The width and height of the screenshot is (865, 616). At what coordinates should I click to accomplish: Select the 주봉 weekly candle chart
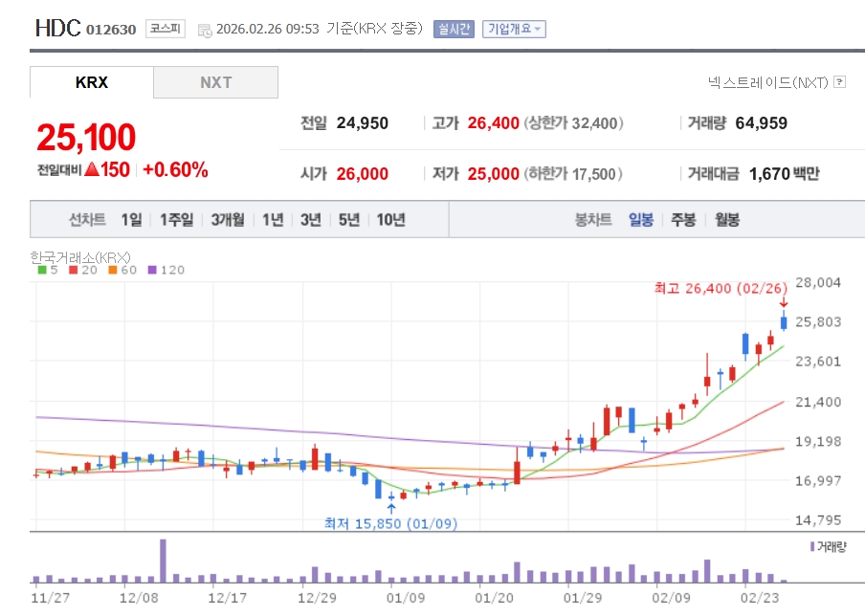(x=683, y=219)
